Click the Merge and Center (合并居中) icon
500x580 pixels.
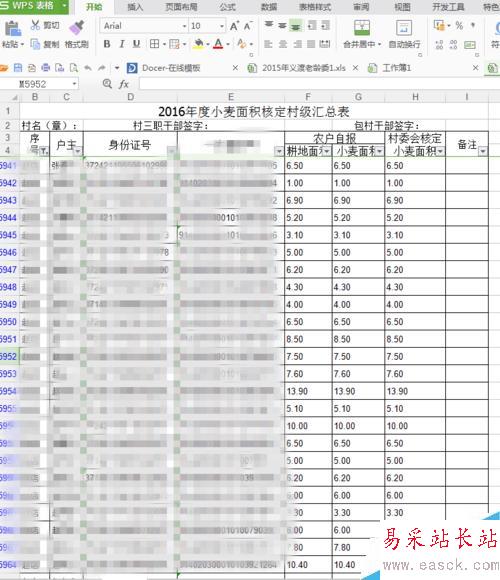(361, 28)
